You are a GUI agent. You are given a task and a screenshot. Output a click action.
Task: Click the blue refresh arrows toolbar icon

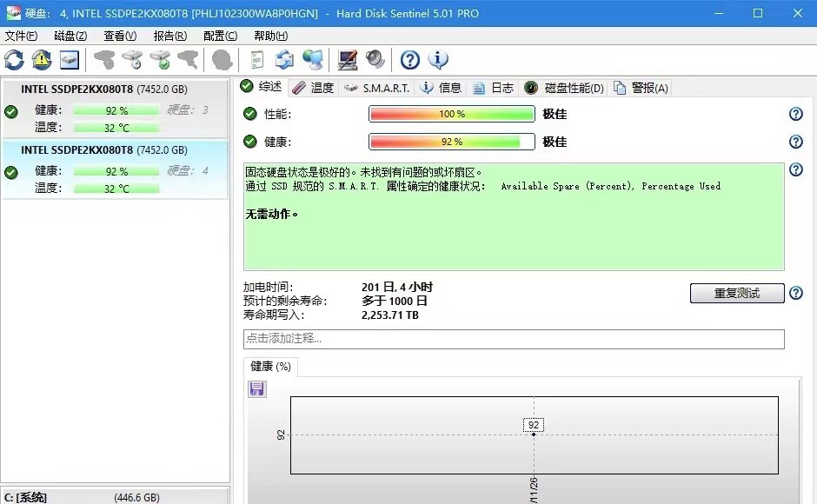point(14,60)
